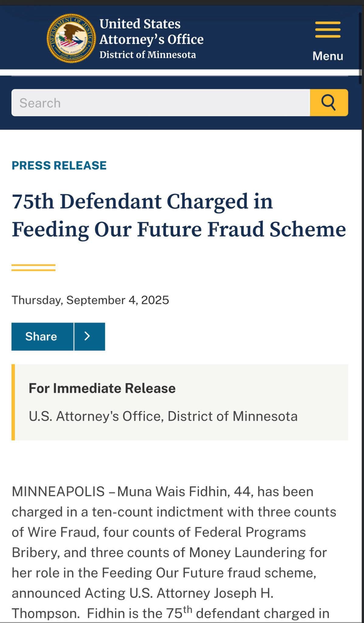Click the "Menu" label text
This screenshot has width=364, height=623.
(328, 56)
